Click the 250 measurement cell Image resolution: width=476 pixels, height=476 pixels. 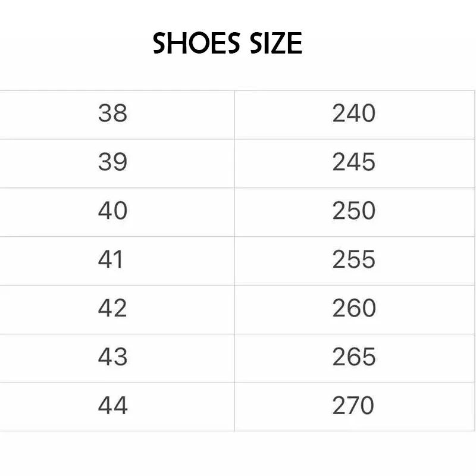tap(354, 211)
